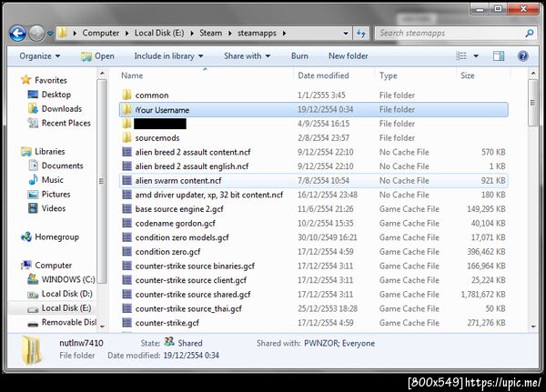Click the Steam breadcrumb segment

pyautogui.click(x=211, y=33)
